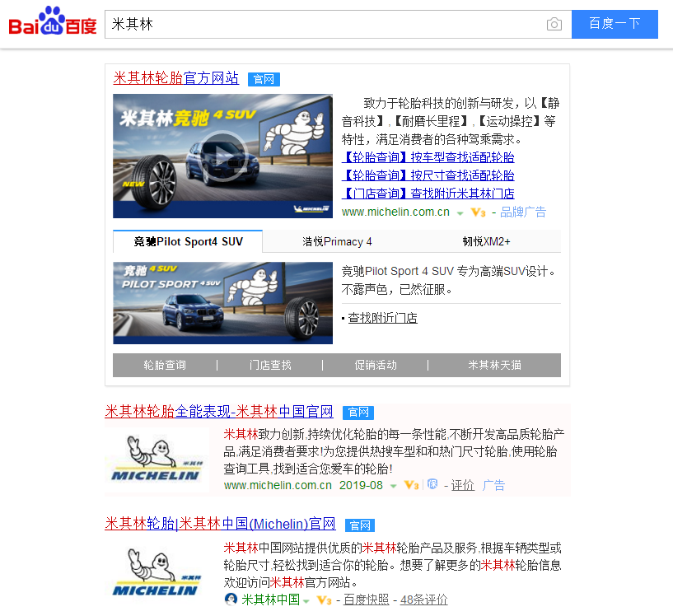Click the 官网 badge next to 米其林轮胎官方网站

[264, 79]
